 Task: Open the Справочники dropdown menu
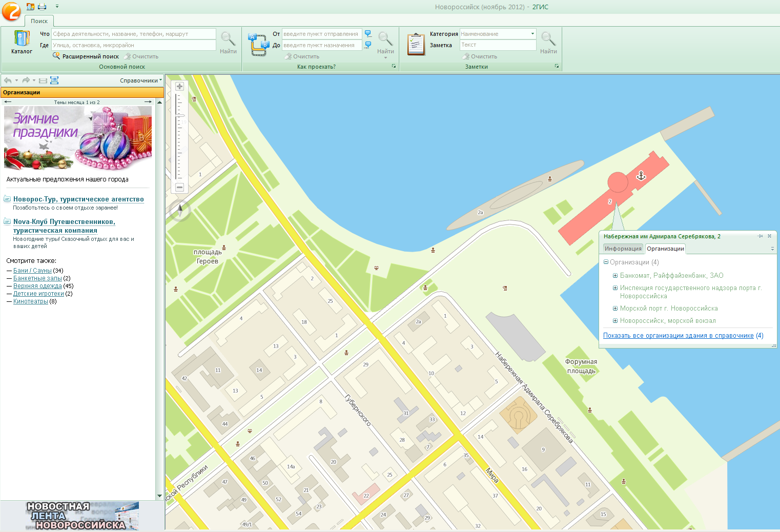(x=140, y=80)
